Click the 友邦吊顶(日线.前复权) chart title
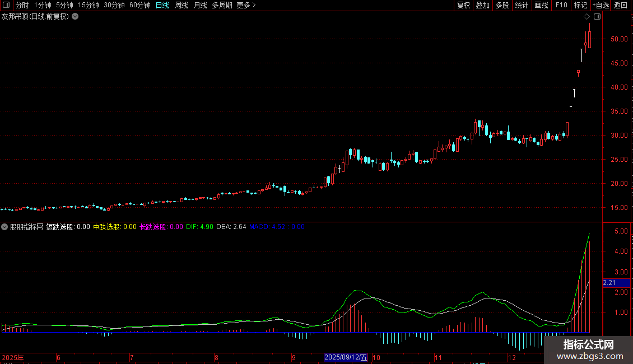The image size is (633, 364). coord(35,17)
